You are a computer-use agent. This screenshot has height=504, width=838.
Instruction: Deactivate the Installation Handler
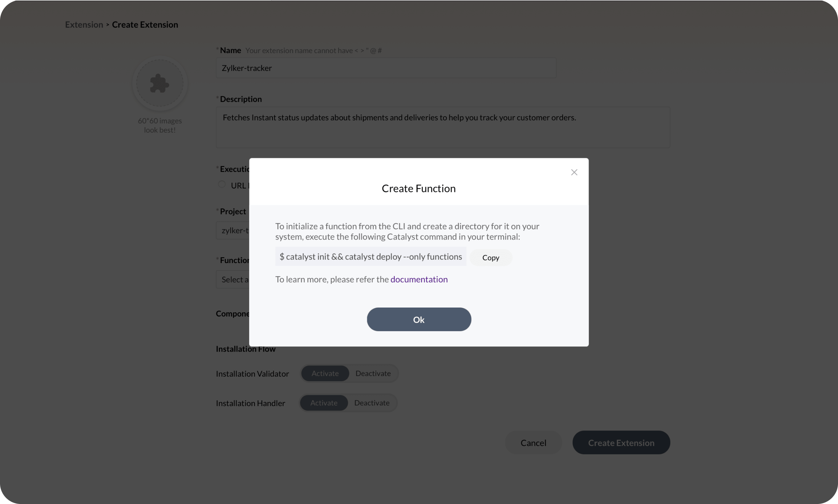(371, 403)
